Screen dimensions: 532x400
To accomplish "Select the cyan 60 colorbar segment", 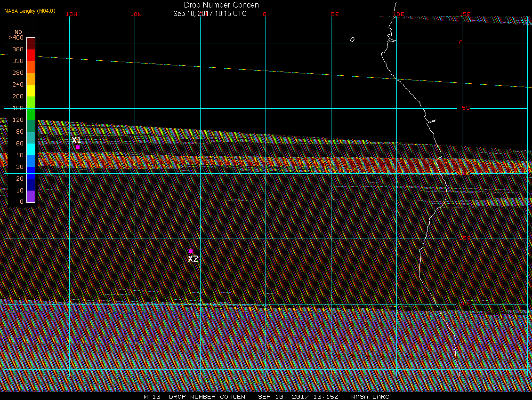I will 31,149.
